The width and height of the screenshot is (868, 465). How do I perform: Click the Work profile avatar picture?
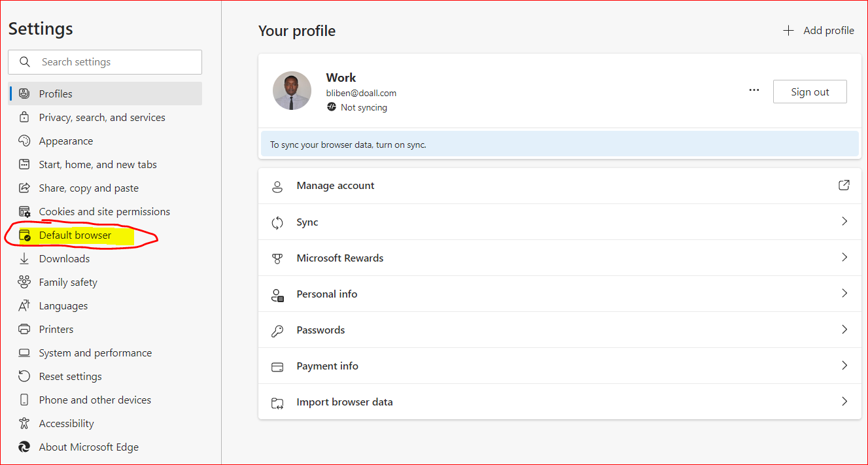pyautogui.click(x=292, y=91)
